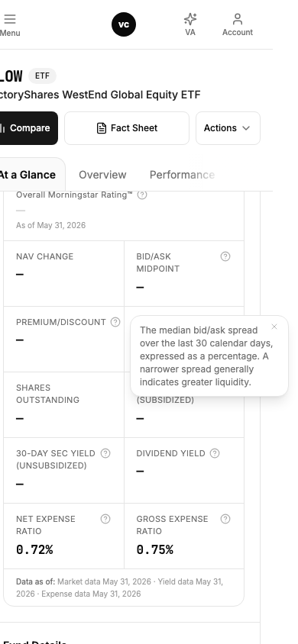Click the Compare button
Screen dimensions: 298x644
pyautogui.click(x=28, y=128)
